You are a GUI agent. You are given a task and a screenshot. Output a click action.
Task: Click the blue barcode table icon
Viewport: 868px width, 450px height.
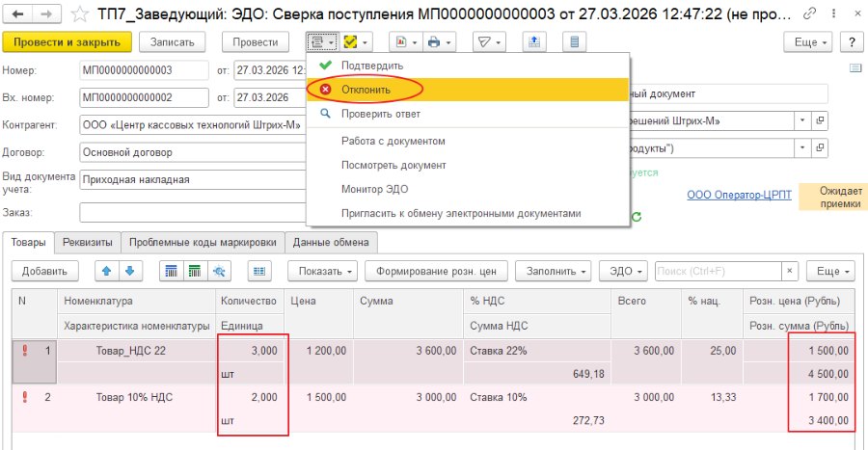(x=172, y=271)
